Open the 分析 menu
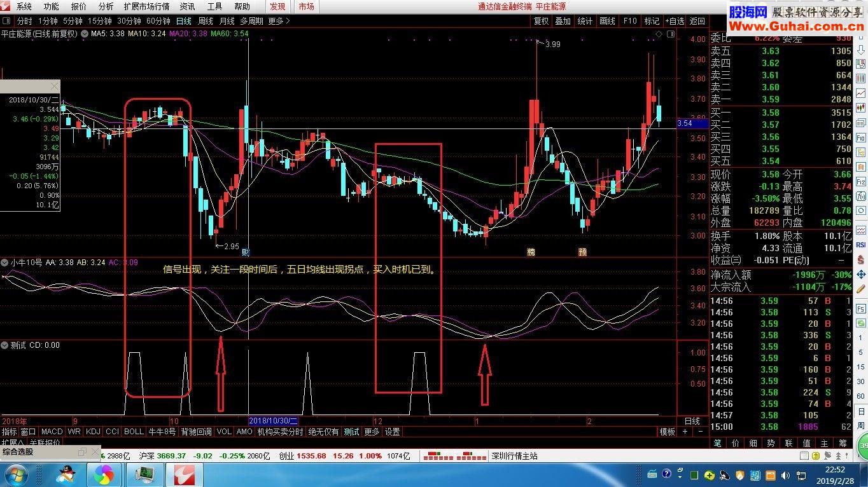The height and width of the screenshot is (487, 868). [106, 6]
